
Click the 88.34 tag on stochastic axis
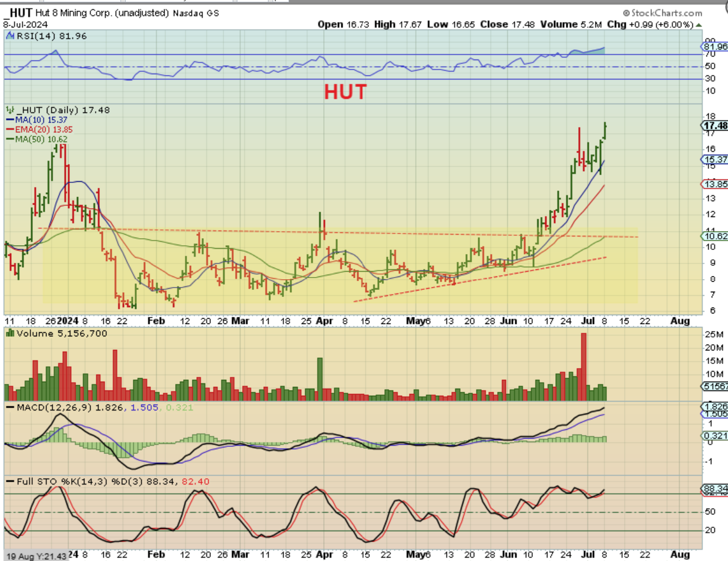point(715,489)
